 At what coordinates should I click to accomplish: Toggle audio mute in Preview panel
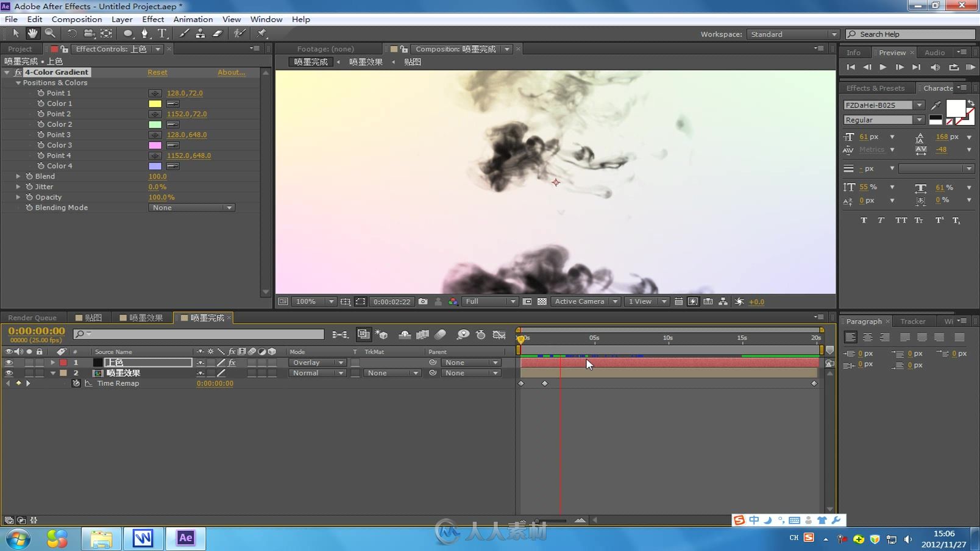click(x=936, y=67)
